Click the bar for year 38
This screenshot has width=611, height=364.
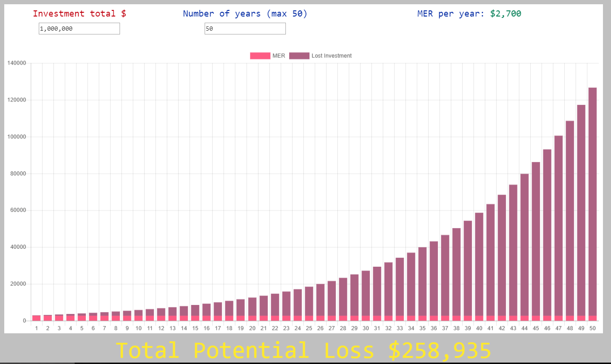(456, 274)
